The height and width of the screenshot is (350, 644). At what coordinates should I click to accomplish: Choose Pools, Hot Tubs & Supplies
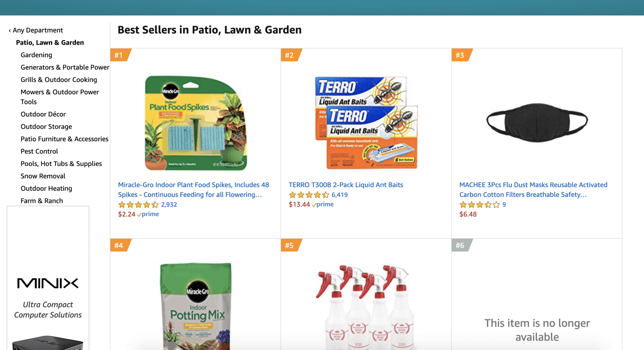(x=61, y=164)
